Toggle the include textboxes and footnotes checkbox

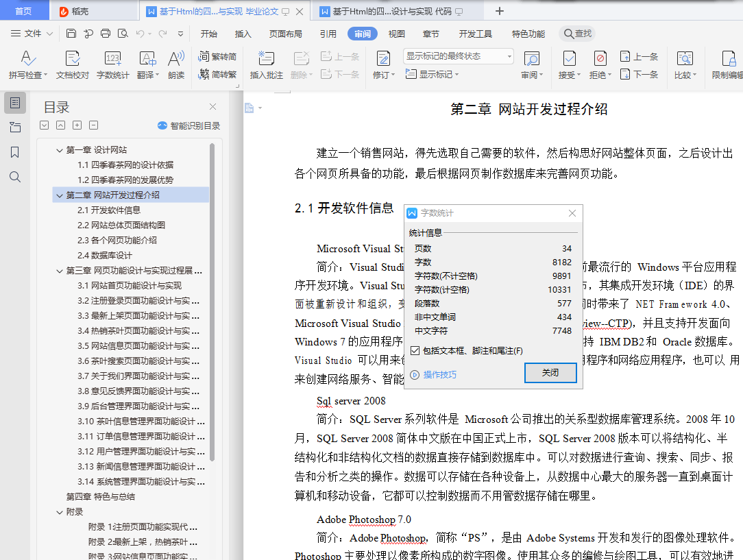point(415,350)
